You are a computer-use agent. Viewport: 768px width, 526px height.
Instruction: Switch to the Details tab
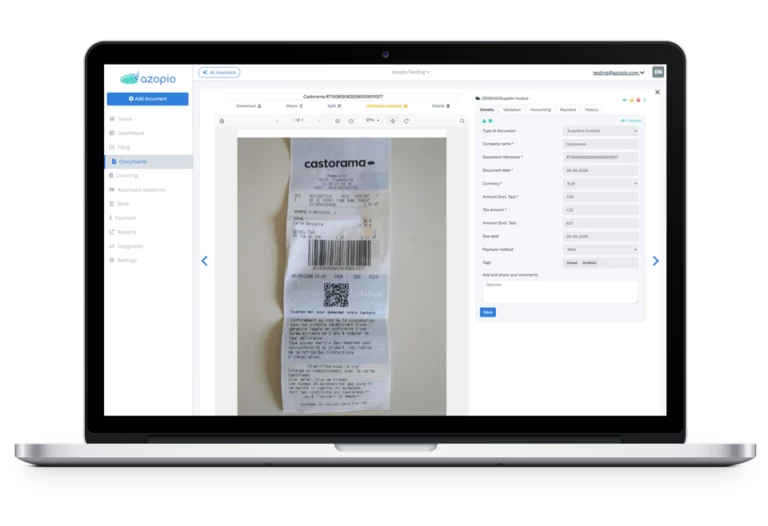pyautogui.click(x=487, y=110)
